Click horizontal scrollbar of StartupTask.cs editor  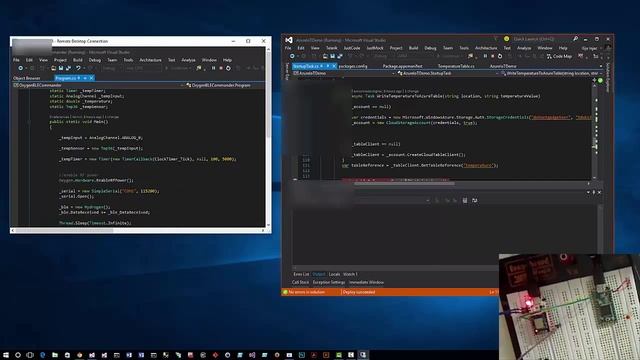click(404, 183)
